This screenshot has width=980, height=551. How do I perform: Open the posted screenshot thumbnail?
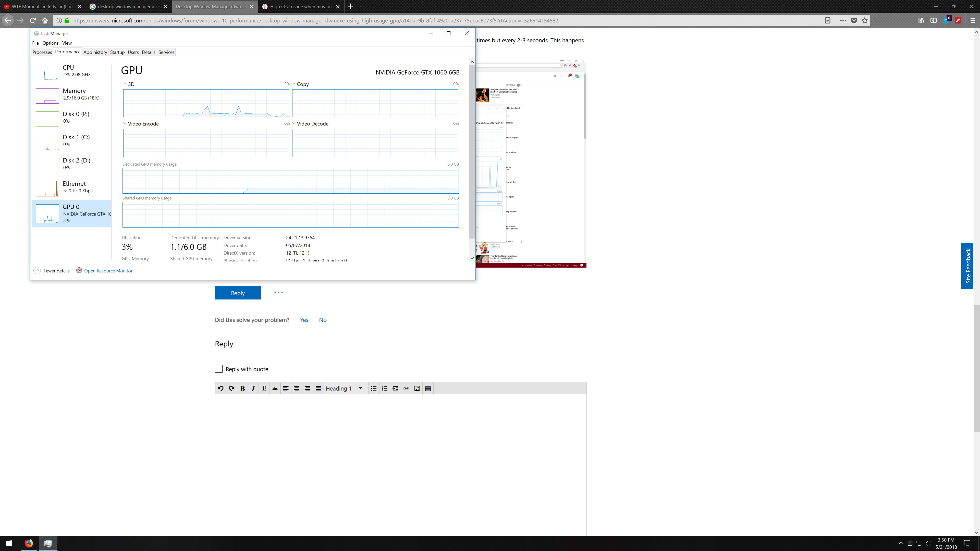coord(531,163)
